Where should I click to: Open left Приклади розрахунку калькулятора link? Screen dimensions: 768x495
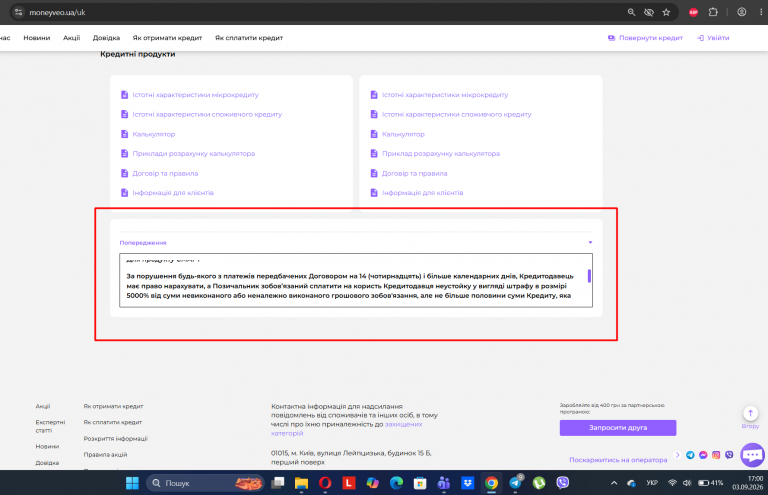point(193,153)
